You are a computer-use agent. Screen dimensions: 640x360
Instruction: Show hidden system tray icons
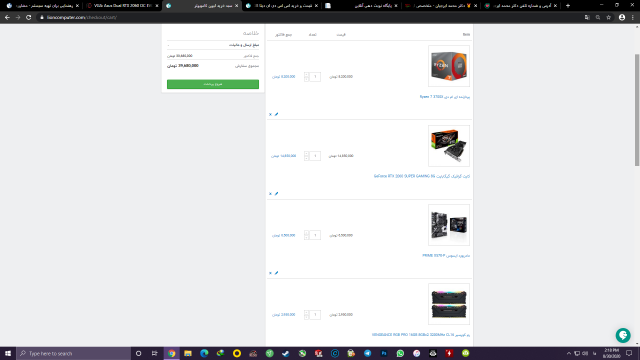(x=569, y=353)
